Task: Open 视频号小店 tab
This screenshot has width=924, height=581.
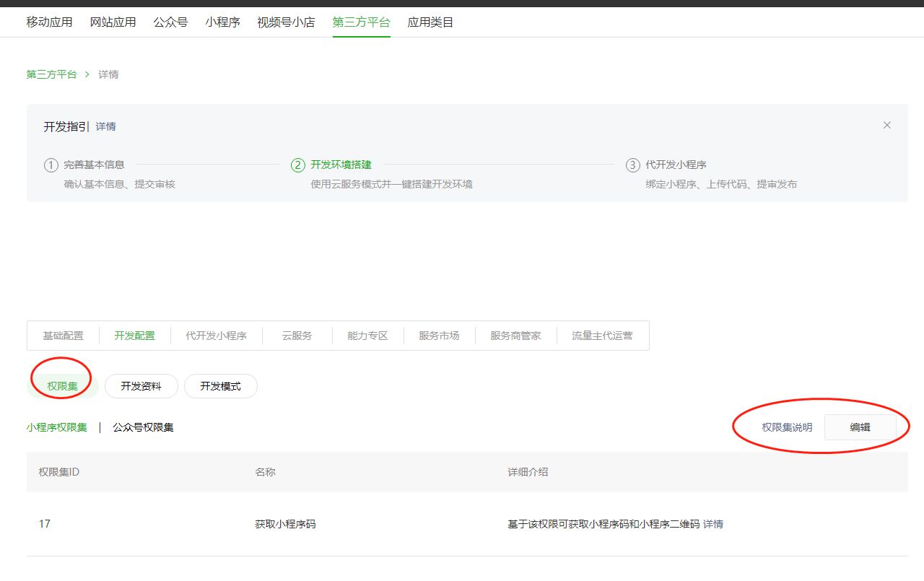Action: pos(286,22)
